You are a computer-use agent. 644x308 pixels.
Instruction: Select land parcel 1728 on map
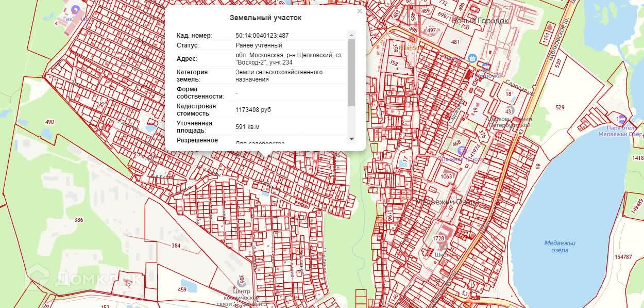438,238
